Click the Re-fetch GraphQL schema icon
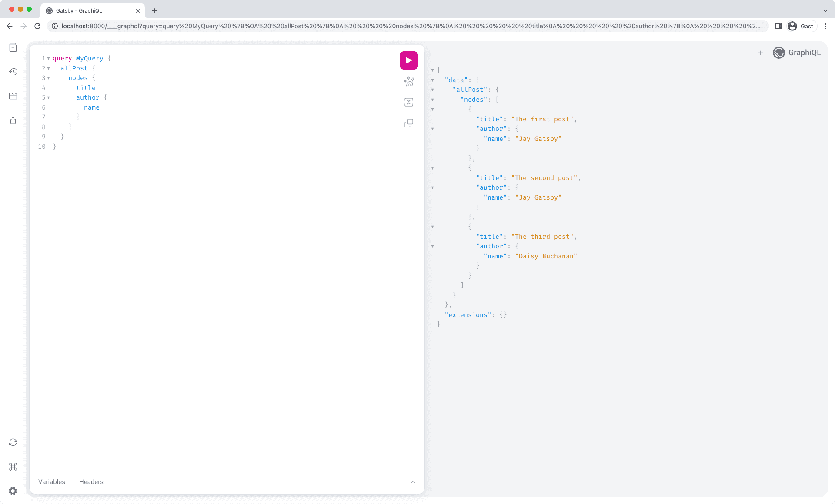 coord(13,442)
